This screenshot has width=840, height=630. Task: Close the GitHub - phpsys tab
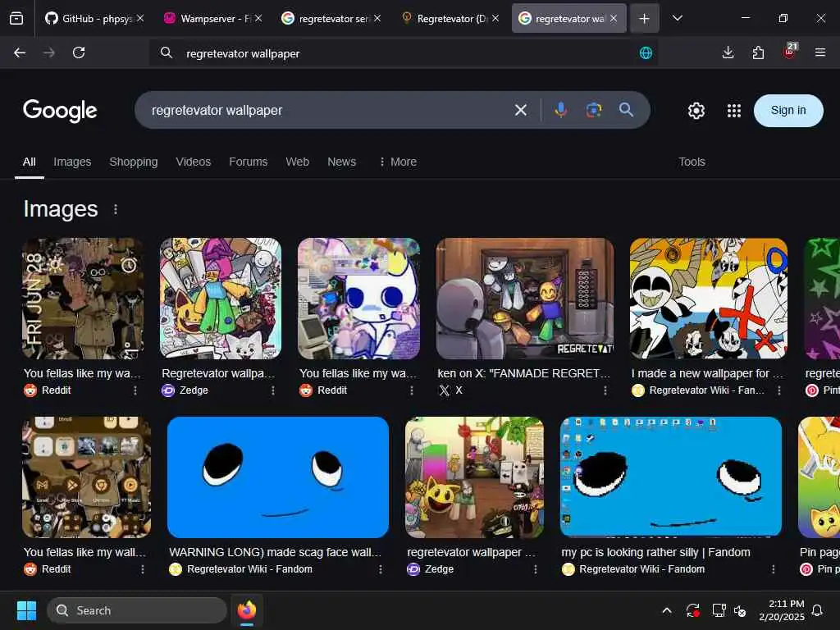[x=140, y=18]
